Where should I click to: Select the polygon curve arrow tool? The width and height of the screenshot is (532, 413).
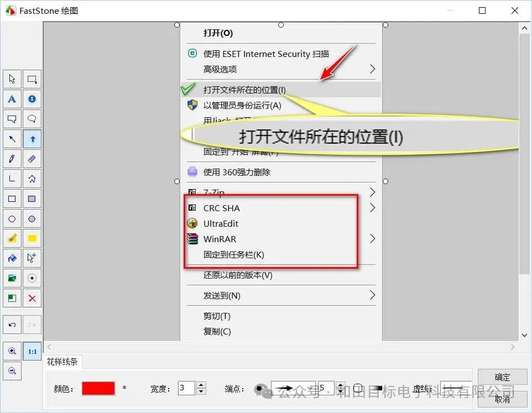[x=32, y=179]
